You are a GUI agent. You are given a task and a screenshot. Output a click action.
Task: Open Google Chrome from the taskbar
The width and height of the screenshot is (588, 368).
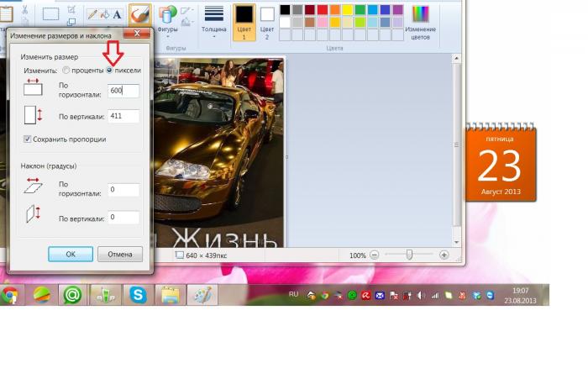click(x=10, y=295)
